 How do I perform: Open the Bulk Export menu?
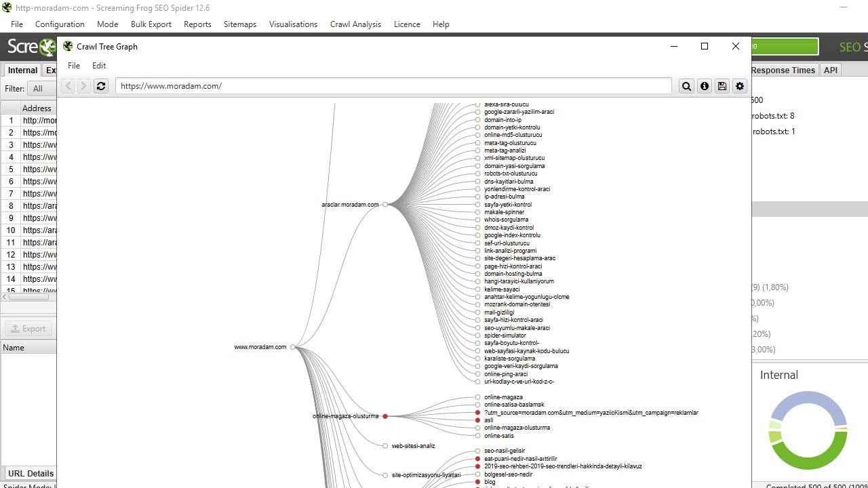pos(151,24)
